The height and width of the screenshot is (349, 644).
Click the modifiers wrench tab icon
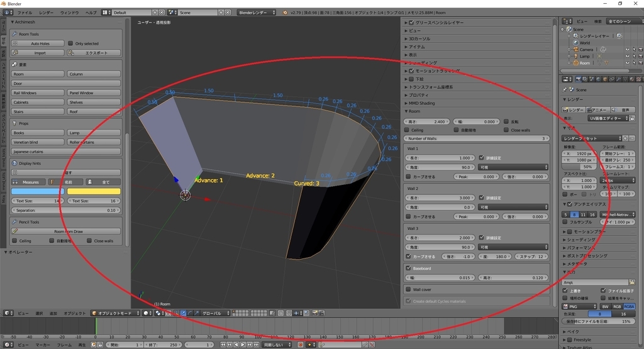(x=619, y=79)
